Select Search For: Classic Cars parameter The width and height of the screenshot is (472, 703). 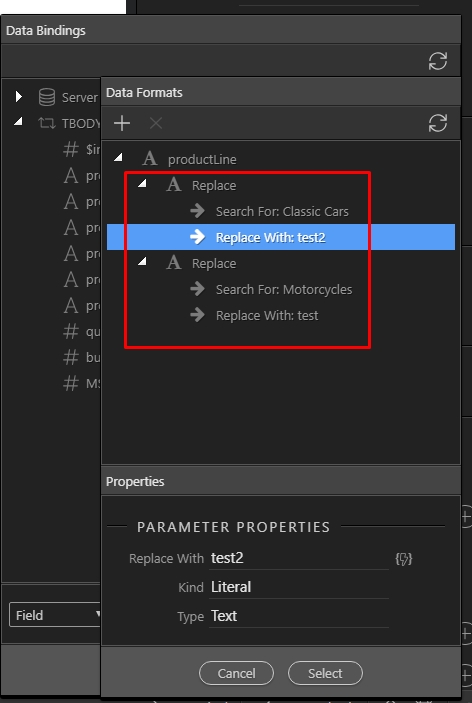point(281,211)
